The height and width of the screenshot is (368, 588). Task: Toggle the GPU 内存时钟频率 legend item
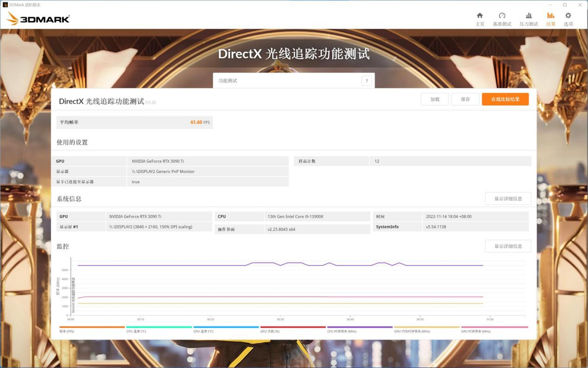point(427,330)
